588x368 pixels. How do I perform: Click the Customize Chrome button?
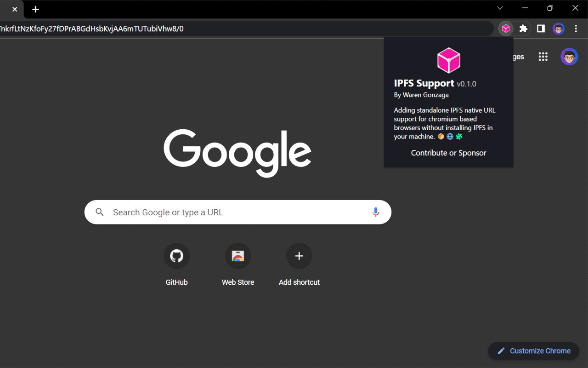533,351
